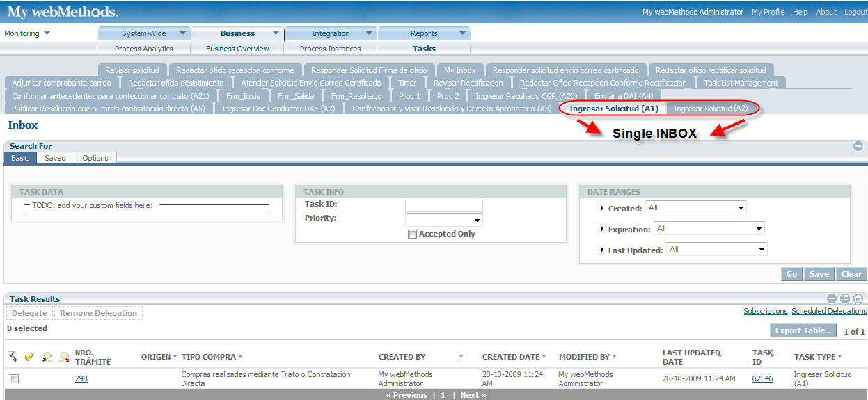Image resolution: width=868 pixels, height=400 pixels.
Task: Switch to the Saved search tab
Action: point(55,158)
